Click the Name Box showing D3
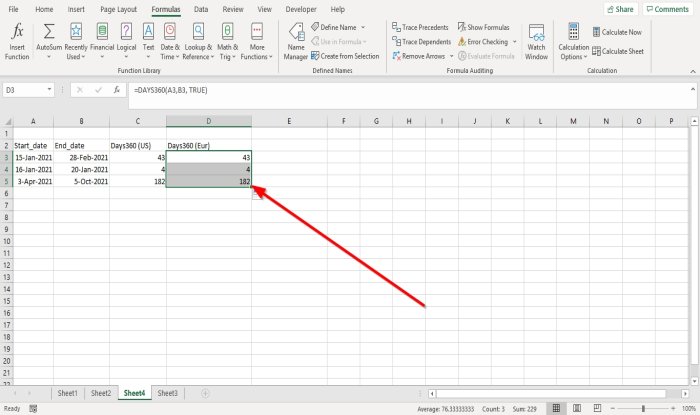Image resolution: width=700 pixels, height=415 pixels. 23,90
